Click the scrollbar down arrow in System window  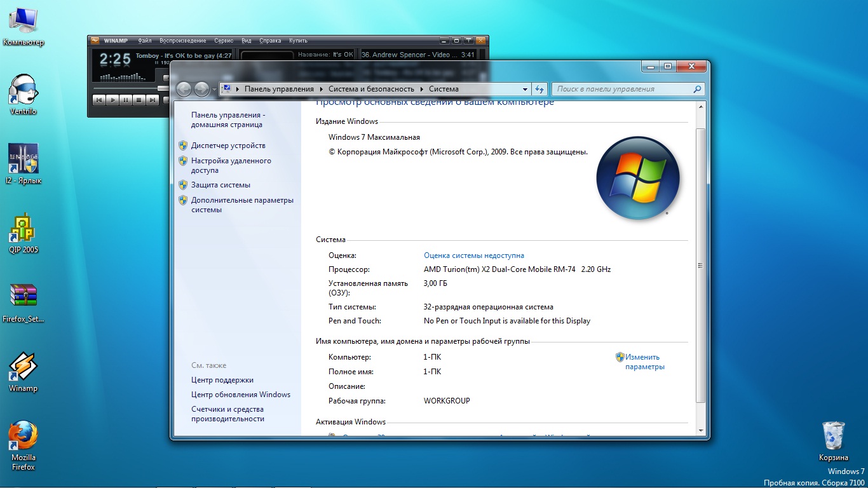701,430
